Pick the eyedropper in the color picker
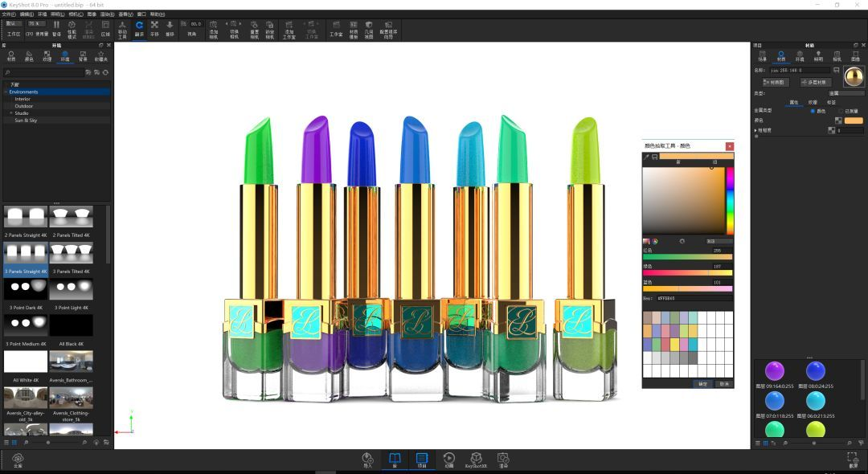 (646, 157)
